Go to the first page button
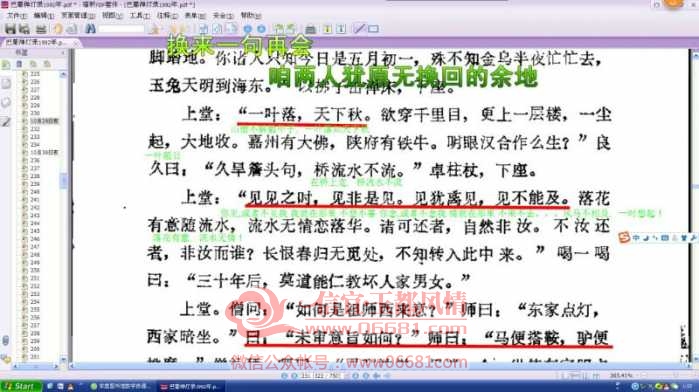Image resolution: width=699 pixels, height=392 pixels. click(284, 376)
